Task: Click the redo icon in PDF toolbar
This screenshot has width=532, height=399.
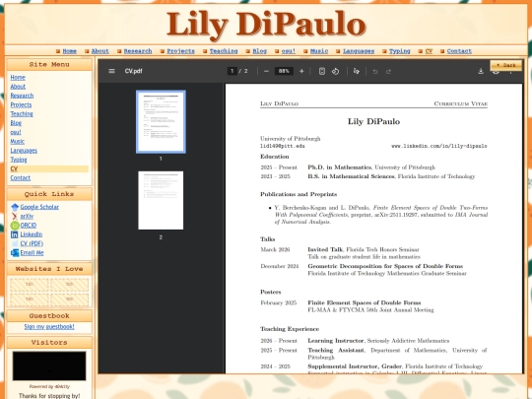Action: 388,71
